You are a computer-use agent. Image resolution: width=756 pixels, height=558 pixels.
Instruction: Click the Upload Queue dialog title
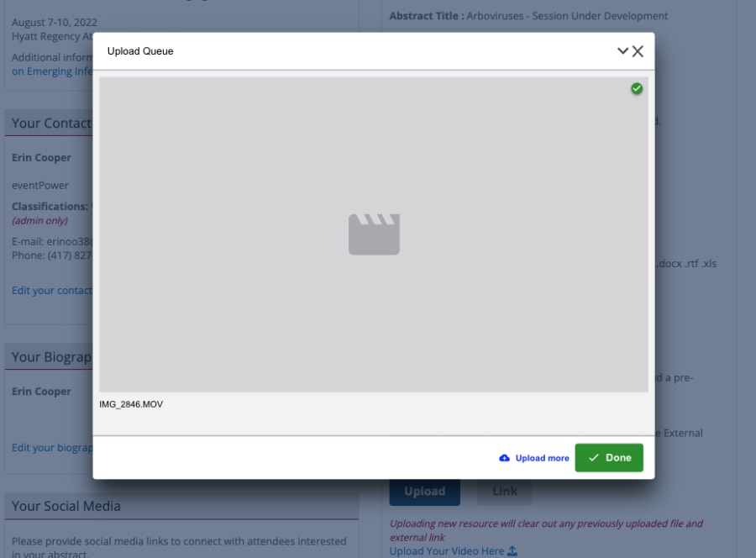click(x=140, y=51)
